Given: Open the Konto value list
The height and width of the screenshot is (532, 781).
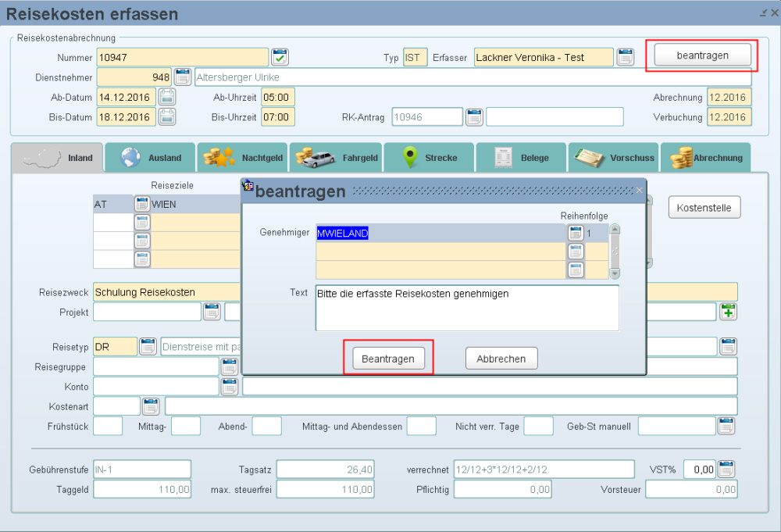Looking at the screenshot, I should click(230, 386).
